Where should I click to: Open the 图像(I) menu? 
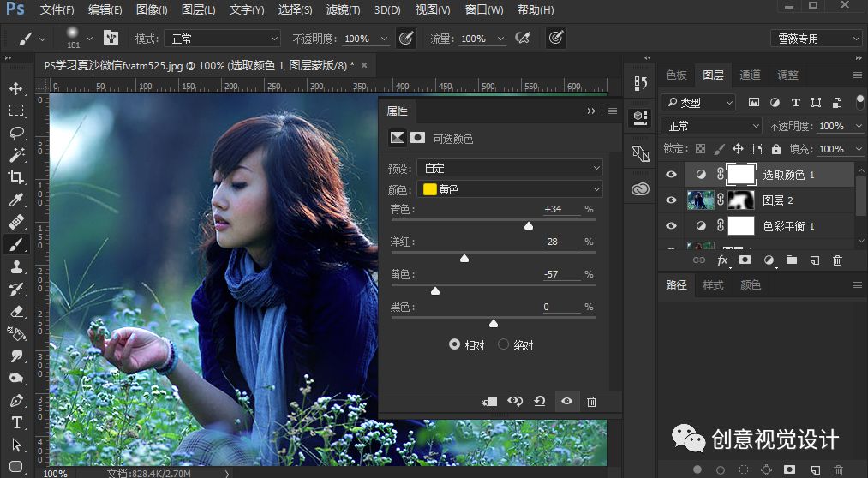coord(152,10)
